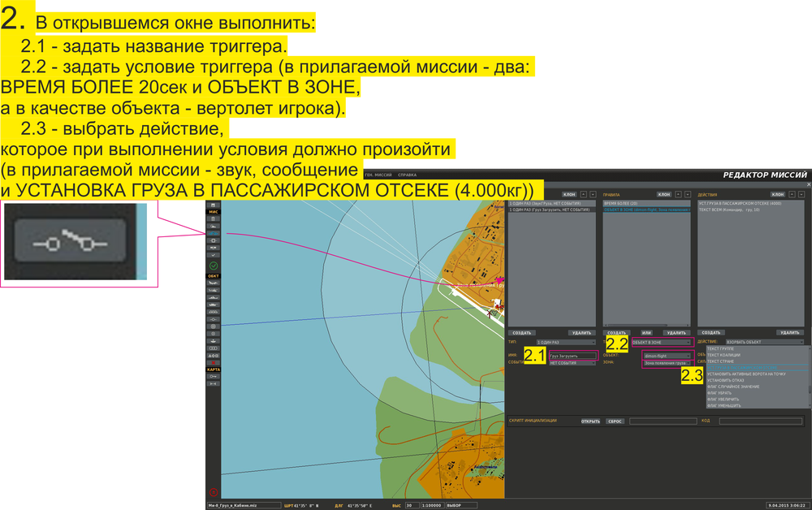
Task: Select the filled circle zone tool
Action: pyautogui.click(x=213, y=326)
